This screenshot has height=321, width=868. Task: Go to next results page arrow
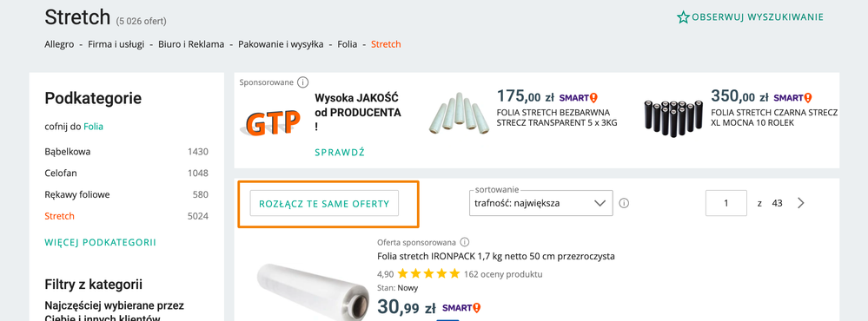pos(800,203)
